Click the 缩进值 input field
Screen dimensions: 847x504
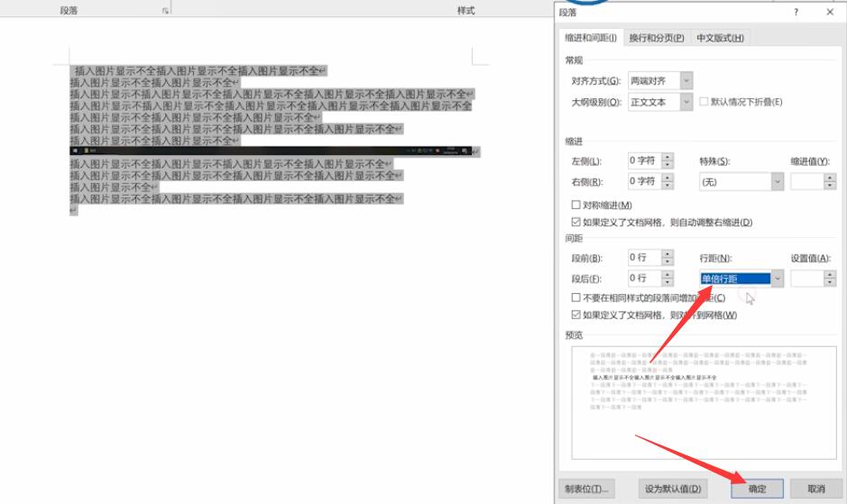tap(807, 182)
